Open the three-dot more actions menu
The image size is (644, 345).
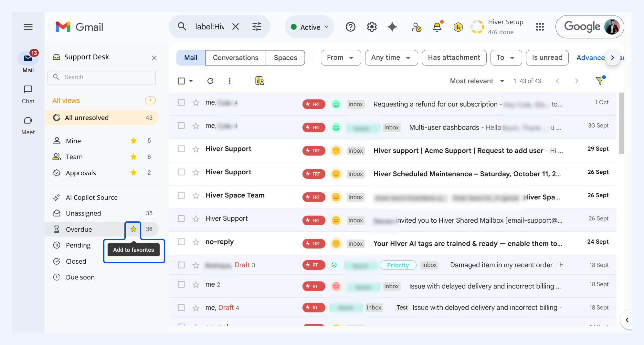230,81
